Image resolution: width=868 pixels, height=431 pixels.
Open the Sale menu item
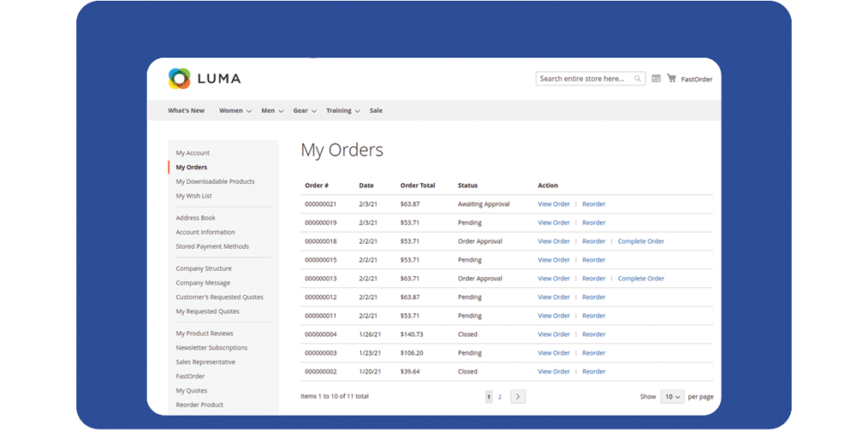coord(376,111)
